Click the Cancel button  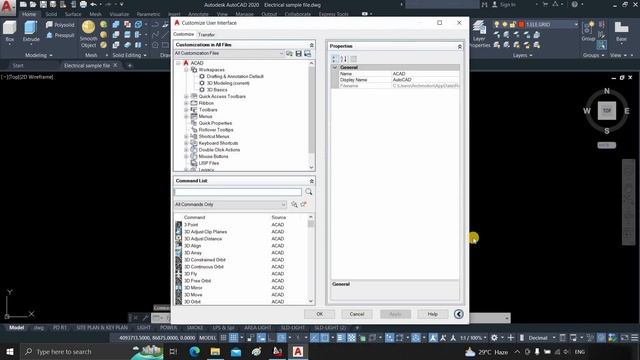357,314
